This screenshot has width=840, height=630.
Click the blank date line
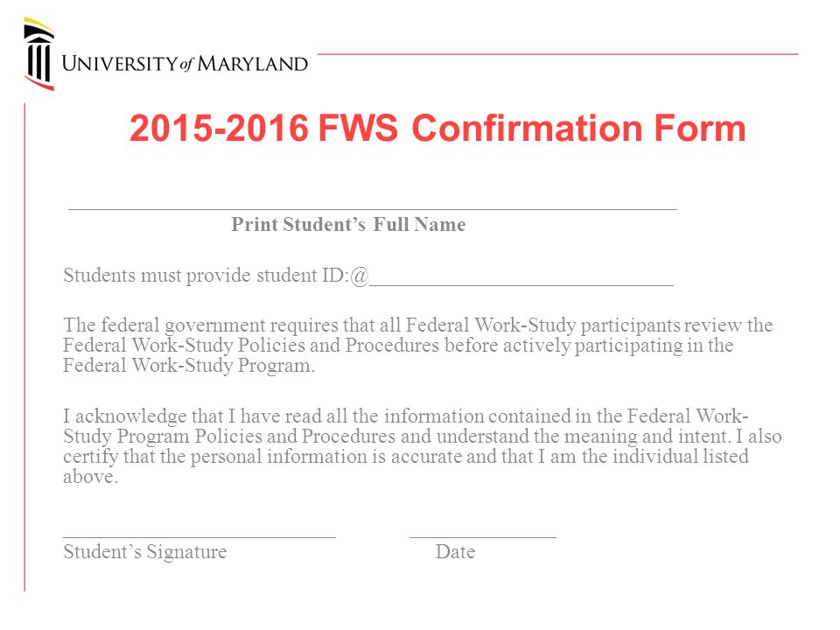[483, 536]
